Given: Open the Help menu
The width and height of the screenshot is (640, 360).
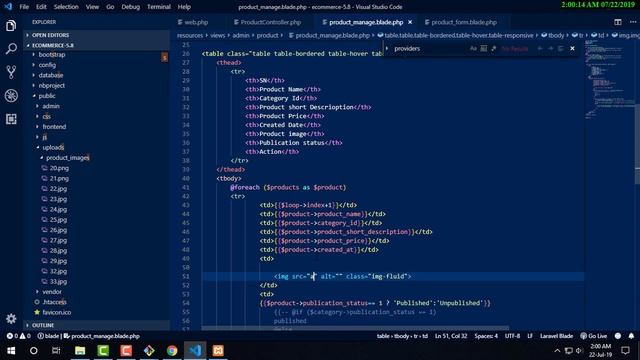Looking at the screenshot, I should pos(184,7).
